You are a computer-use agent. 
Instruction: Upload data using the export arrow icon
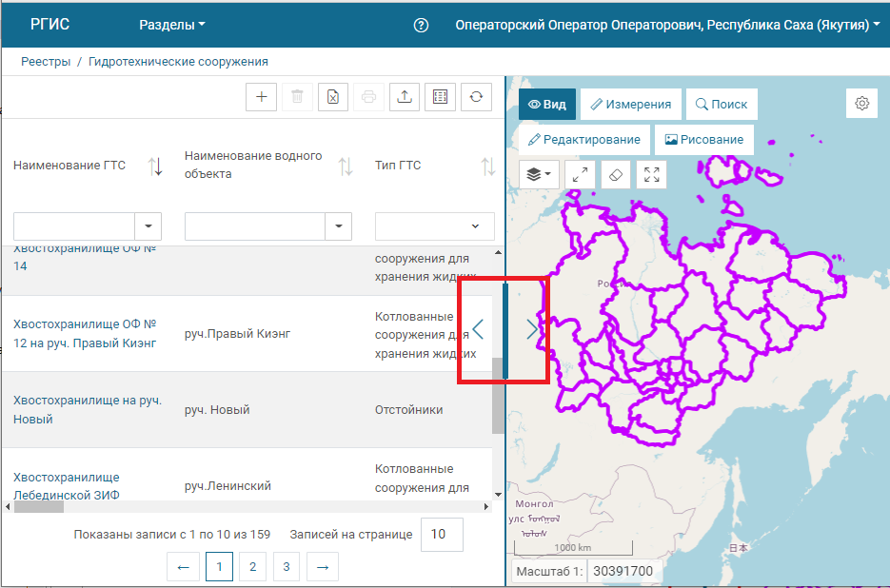[x=404, y=96]
